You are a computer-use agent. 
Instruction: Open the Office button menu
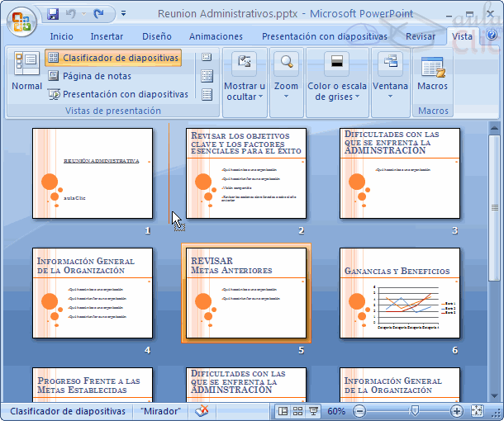click(x=21, y=21)
